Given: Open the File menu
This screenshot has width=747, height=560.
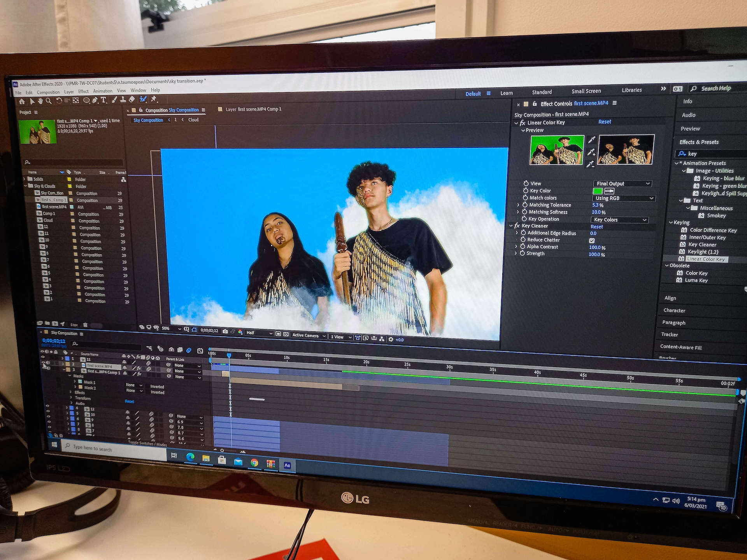Looking at the screenshot, I should 18,93.
